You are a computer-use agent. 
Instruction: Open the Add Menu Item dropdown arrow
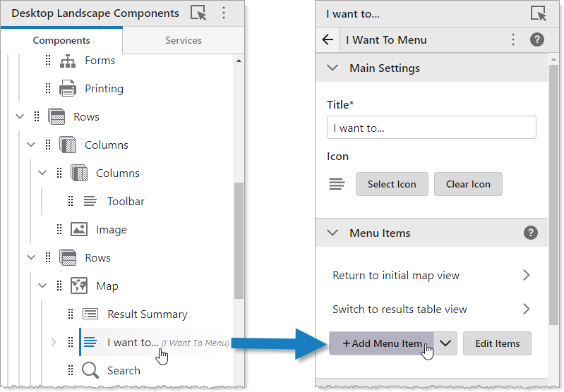(x=445, y=343)
